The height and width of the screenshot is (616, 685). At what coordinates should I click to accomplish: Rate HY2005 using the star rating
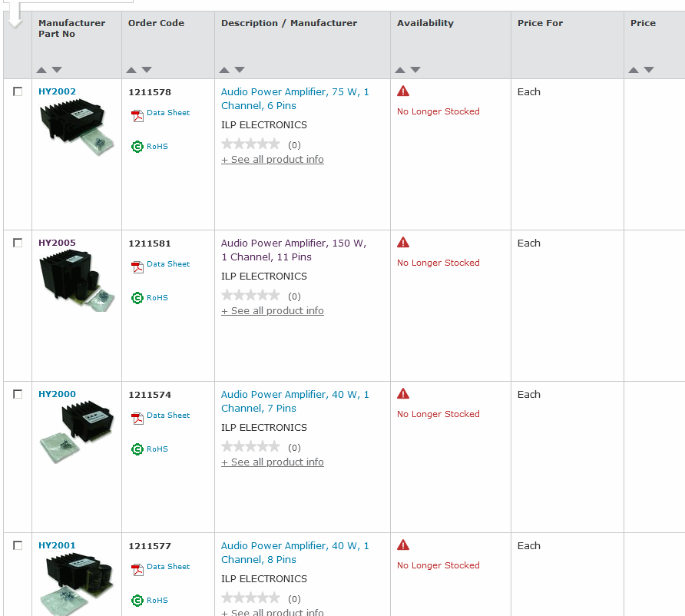point(250,295)
